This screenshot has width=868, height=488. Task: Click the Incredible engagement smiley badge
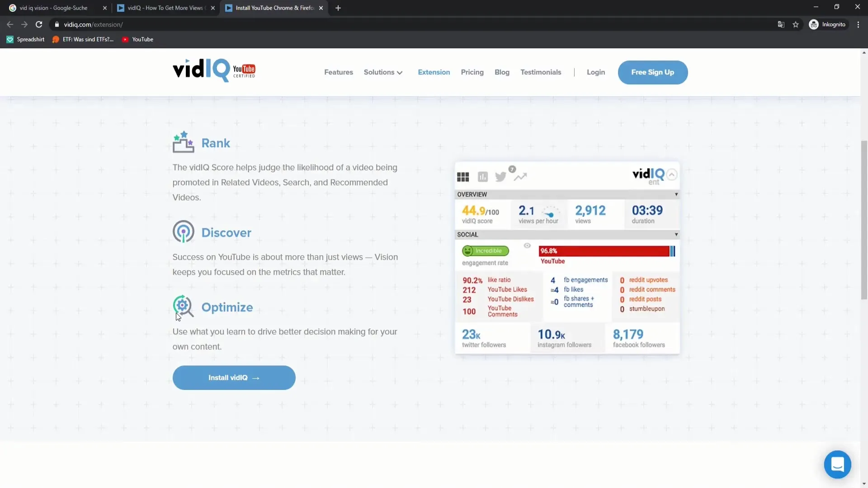(x=486, y=251)
